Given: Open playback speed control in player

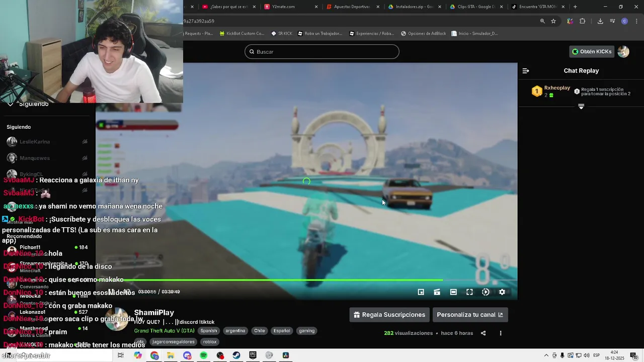Looking at the screenshot, I should tap(486, 292).
